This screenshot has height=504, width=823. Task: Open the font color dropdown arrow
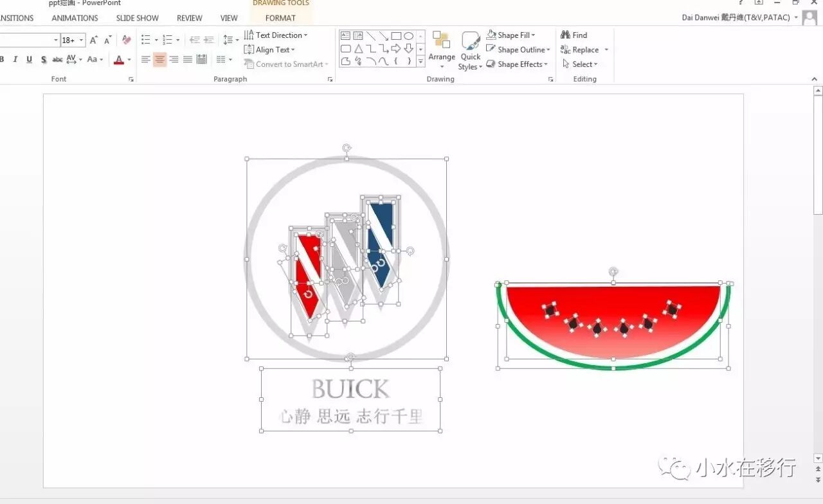pos(129,60)
